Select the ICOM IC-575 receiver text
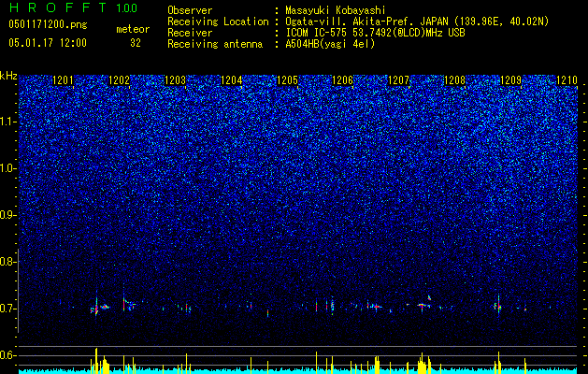This screenshot has height=374, width=588. pos(375,33)
